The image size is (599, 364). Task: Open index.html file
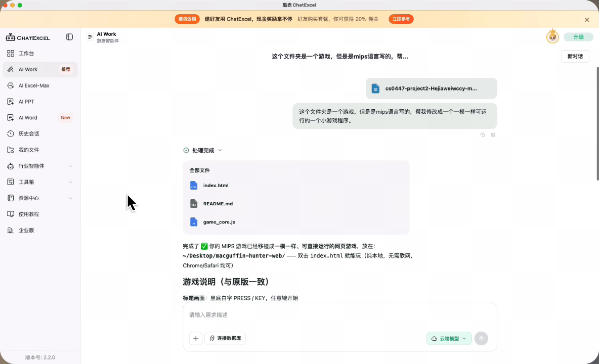tap(216, 186)
